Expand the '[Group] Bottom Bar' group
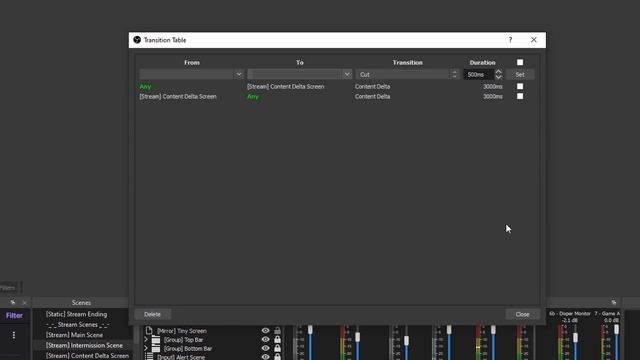 point(146,349)
